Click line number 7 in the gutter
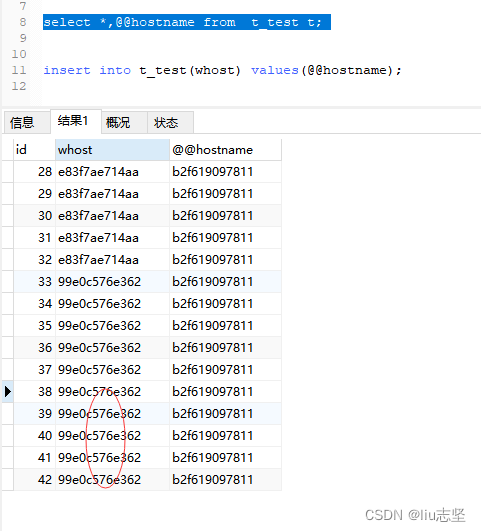The image size is (481, 531). click(x=23, y=6)
